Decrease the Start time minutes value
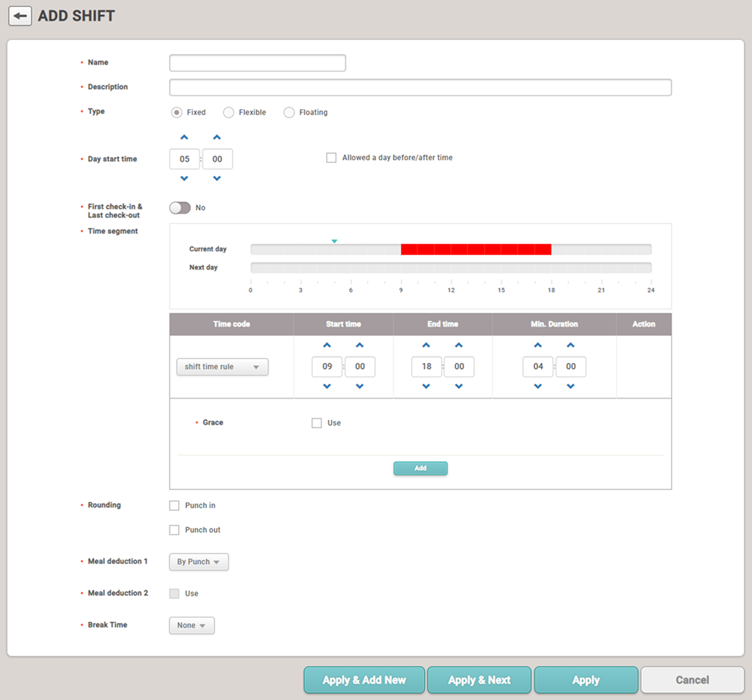This screenshot has width=752, height=700. pos(360,387)
